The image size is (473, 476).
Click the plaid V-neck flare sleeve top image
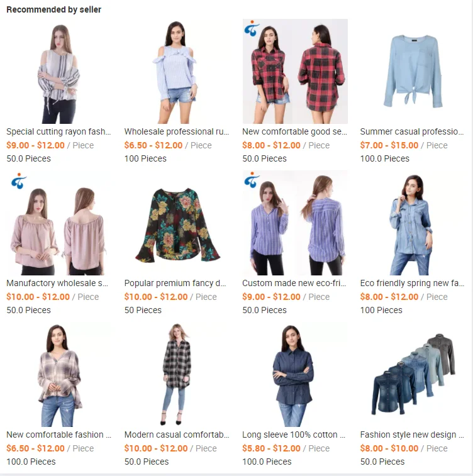click(59, 374)
